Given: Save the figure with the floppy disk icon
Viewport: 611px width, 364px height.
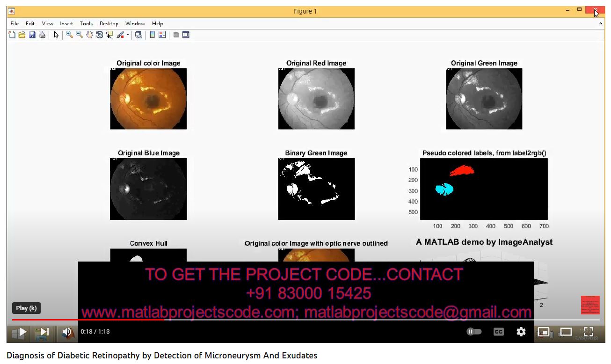Looking at the screenshot, I should coord(32,35).
